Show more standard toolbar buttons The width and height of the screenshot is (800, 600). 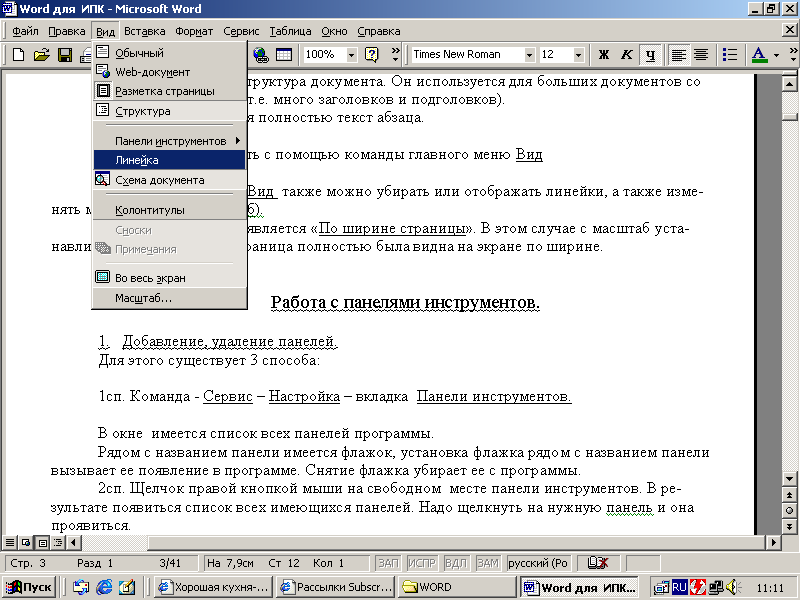pos(395,54)
